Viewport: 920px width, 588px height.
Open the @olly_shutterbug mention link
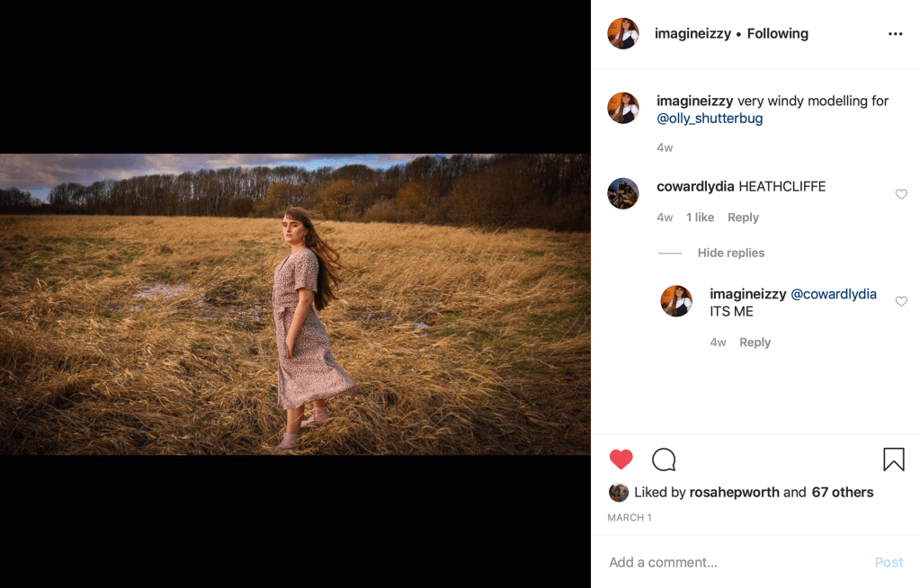pyautogui.click(x=710, y=119)
